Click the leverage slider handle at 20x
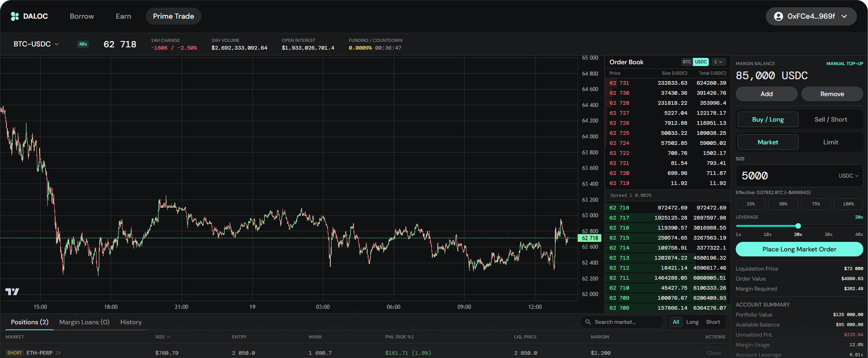The height and width of the screenshot is (358, 868). (x=798, y=226)
